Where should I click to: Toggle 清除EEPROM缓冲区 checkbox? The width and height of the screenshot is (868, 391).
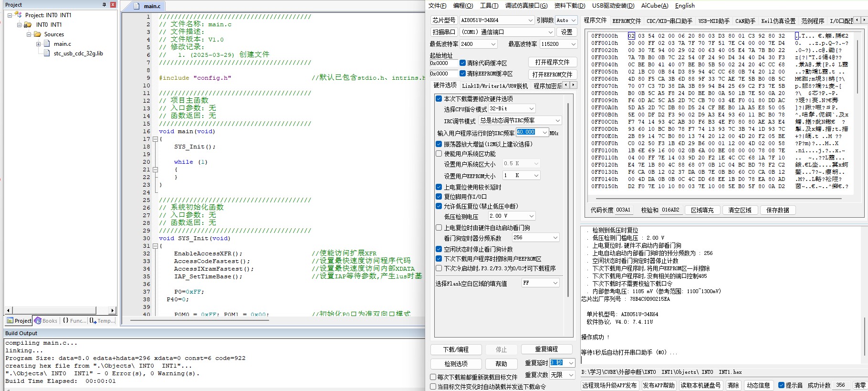pyautogui.click(x=462, y=74)
